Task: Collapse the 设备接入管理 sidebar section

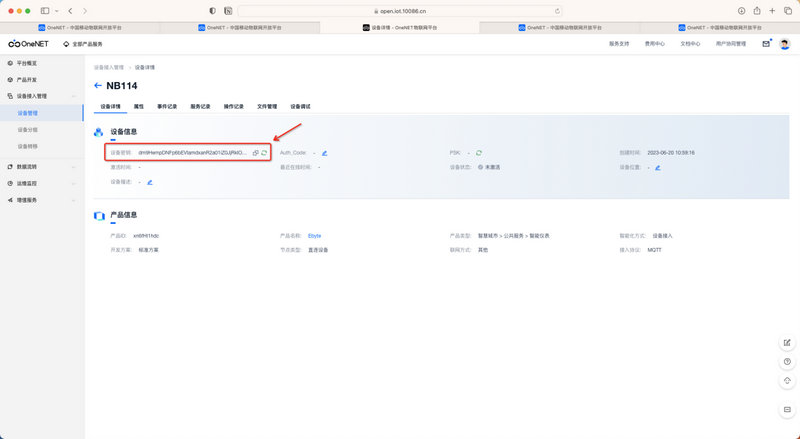Action: coord(42,96)
